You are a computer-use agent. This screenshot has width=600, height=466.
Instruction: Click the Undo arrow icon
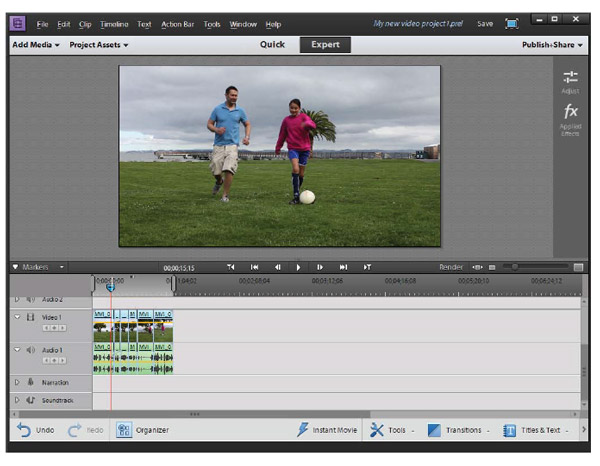click(24, 430)
